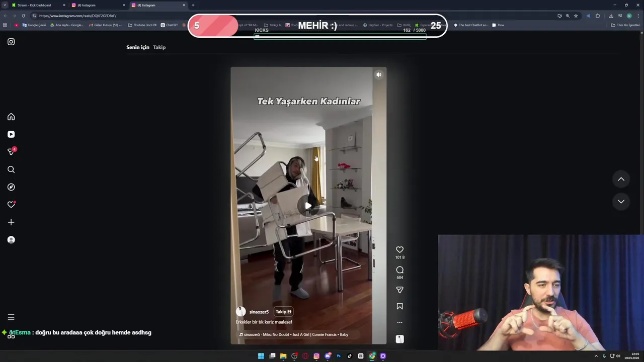Open volume control in system tray
The height and width of the screenshot is (362, 644).
618,356
